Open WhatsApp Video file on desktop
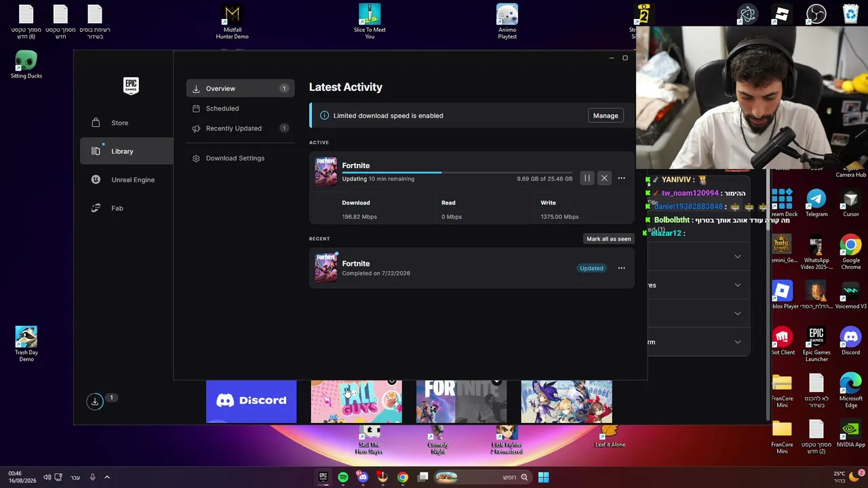Image resolution: width=868 pixels, height=488 pixels. click(x=816, y=253)
